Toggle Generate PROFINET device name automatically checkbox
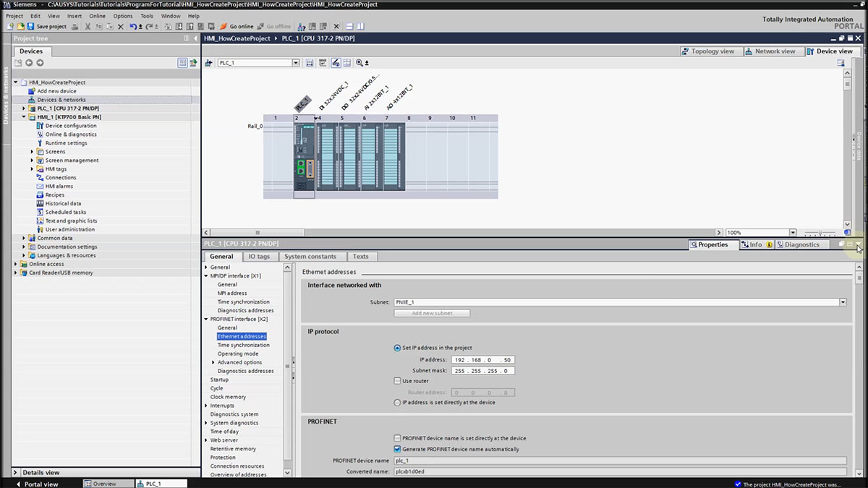The width and height of the screenshot is (868, 488). click(x=397, y=449)
